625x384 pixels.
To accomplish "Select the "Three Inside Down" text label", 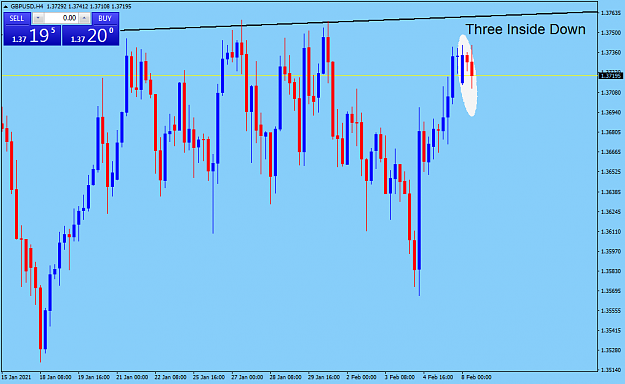I will (525, 29).
